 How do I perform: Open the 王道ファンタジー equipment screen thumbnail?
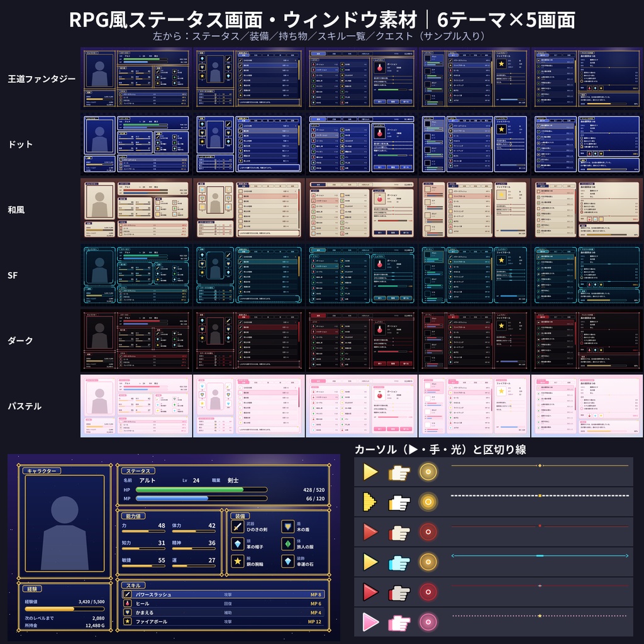pos(249,78)
